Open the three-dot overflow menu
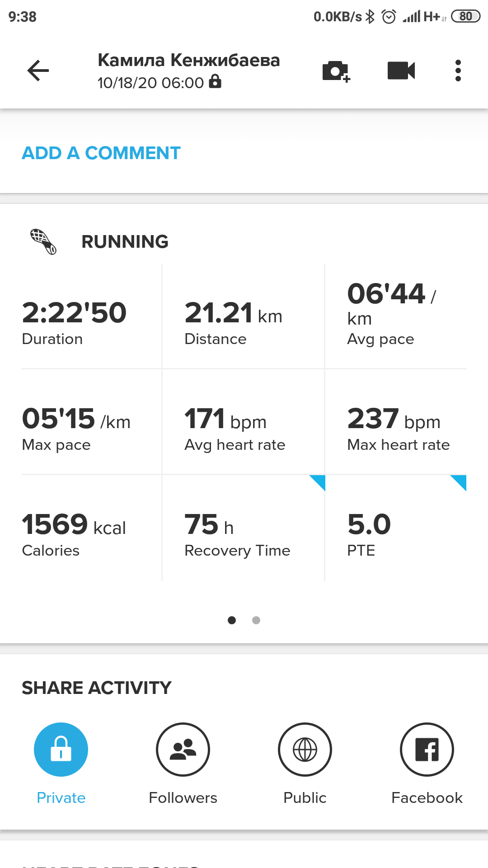The height and width of the screenshot is (868, 488). click(458, 71)
